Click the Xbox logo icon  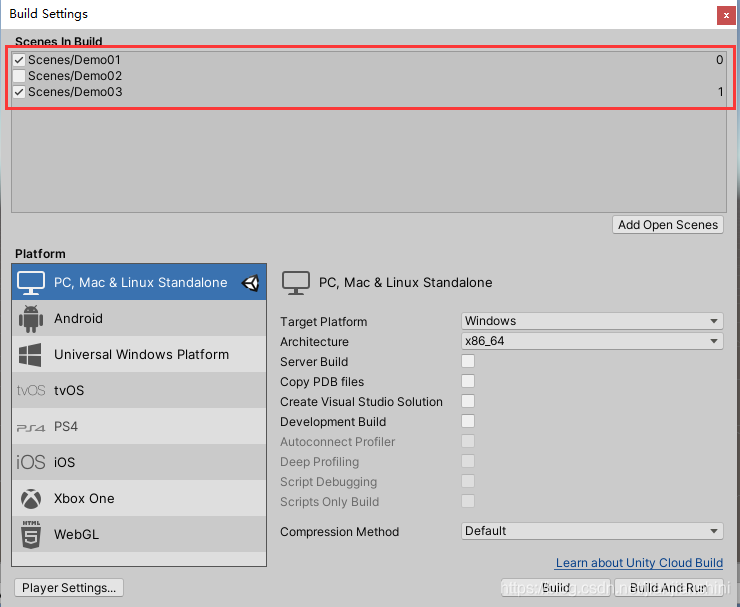[x=31, y=498]
